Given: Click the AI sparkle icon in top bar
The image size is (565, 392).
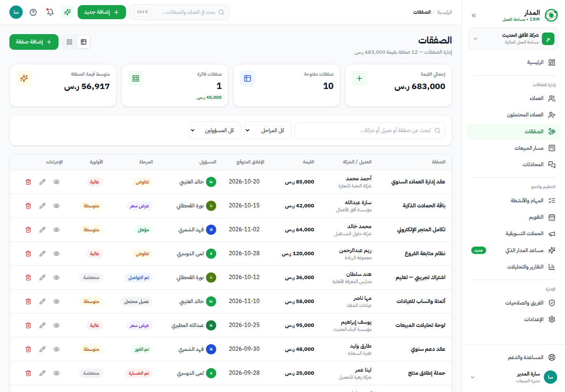Looking at the screenshot, I should point(67,12).
